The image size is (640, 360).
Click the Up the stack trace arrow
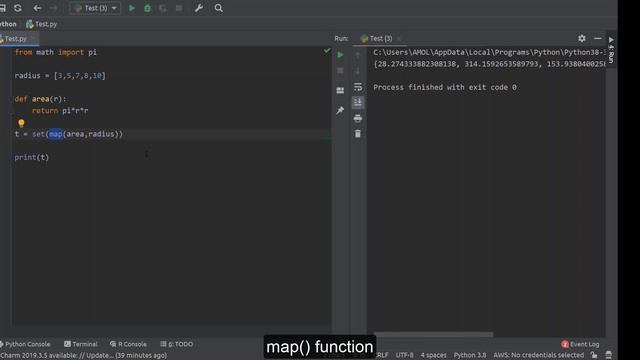[358, 55]
